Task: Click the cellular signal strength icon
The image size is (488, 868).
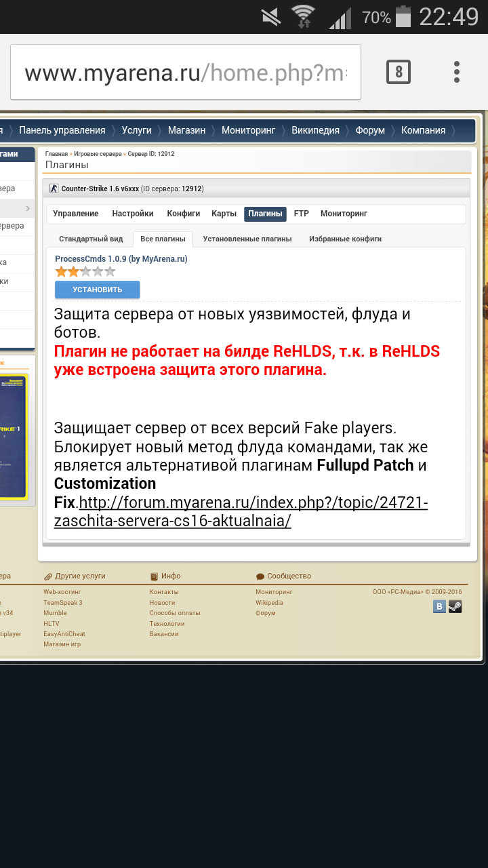Action: tap(340, 17)
